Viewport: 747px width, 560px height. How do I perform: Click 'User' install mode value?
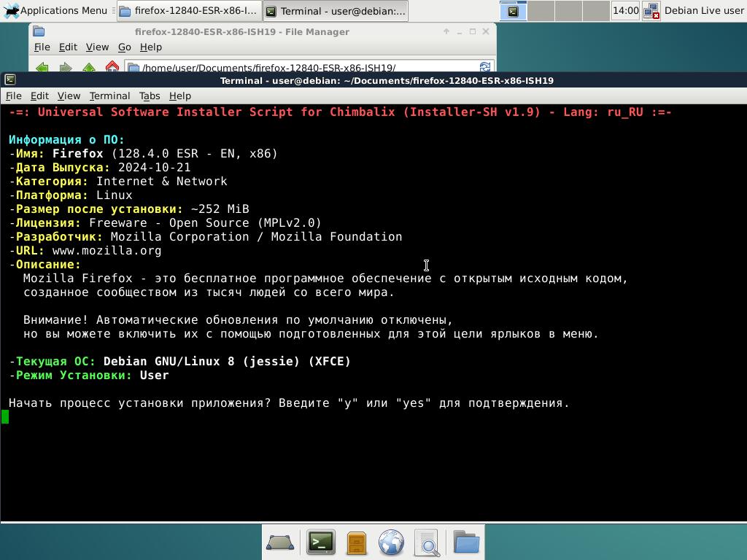pos(155,376)
